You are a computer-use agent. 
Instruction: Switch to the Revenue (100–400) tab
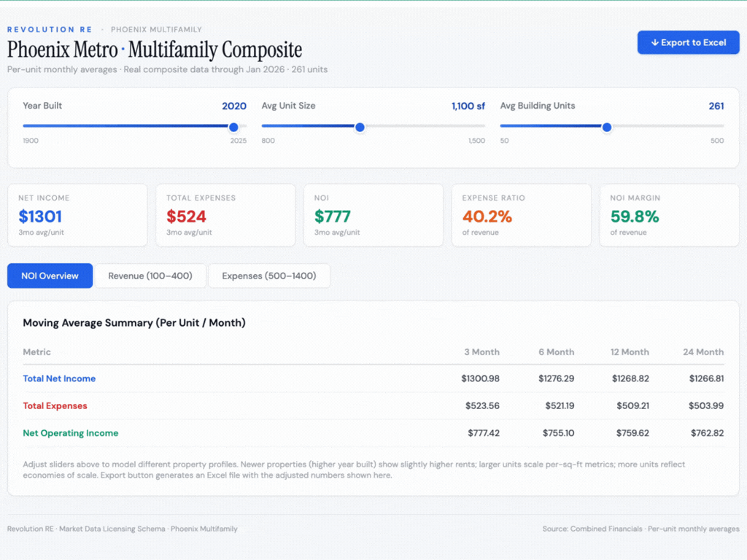tap(150, 276)
